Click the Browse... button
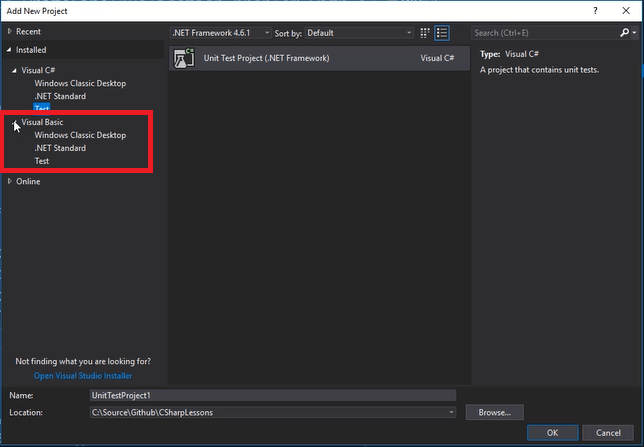The image size is (644, 447). coord(494,412)
